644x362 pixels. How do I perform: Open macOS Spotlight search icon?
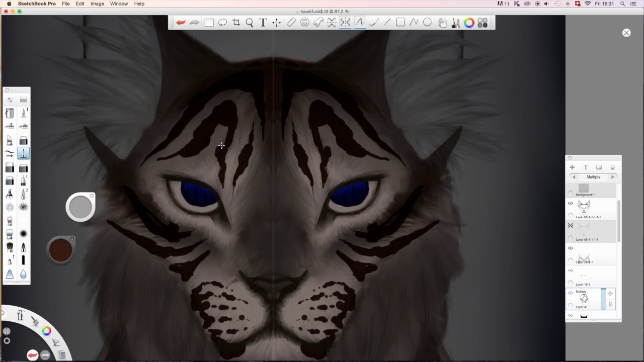[x=622, y=4]
